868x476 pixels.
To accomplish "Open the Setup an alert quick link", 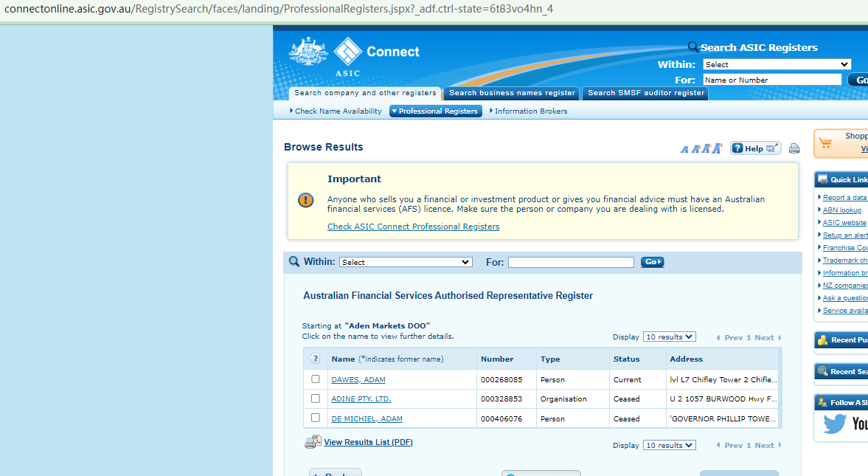I will coord(844,235).
